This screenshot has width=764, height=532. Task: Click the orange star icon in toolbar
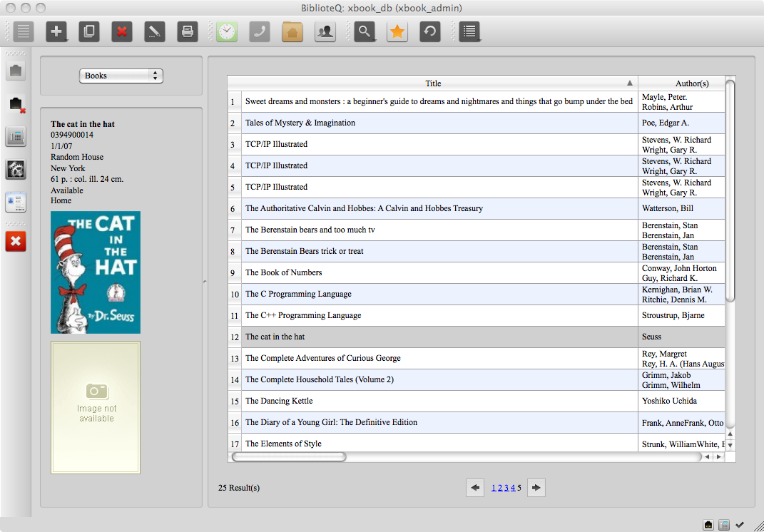(x=397, y=31)
